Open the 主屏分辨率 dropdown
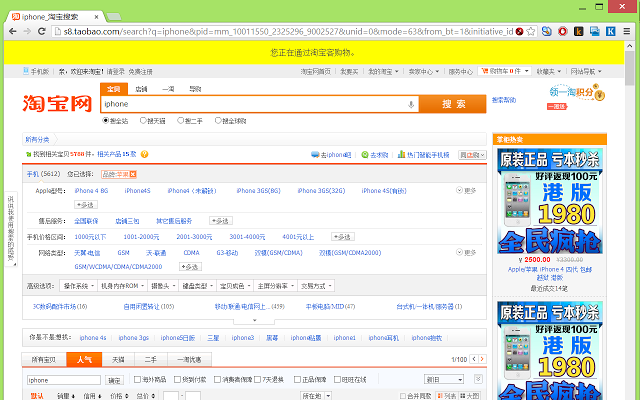 pyautogui.click(x=275, y=286)
